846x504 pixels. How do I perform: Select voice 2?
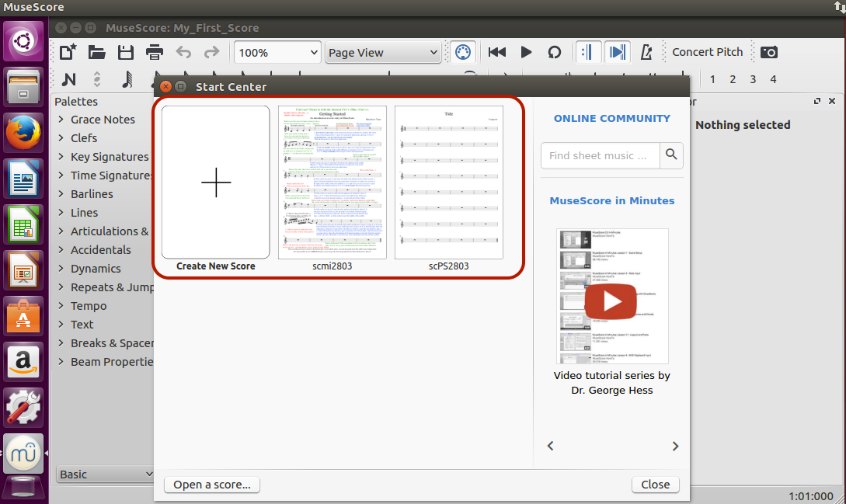pyautogui.click(x=733, y=79)
